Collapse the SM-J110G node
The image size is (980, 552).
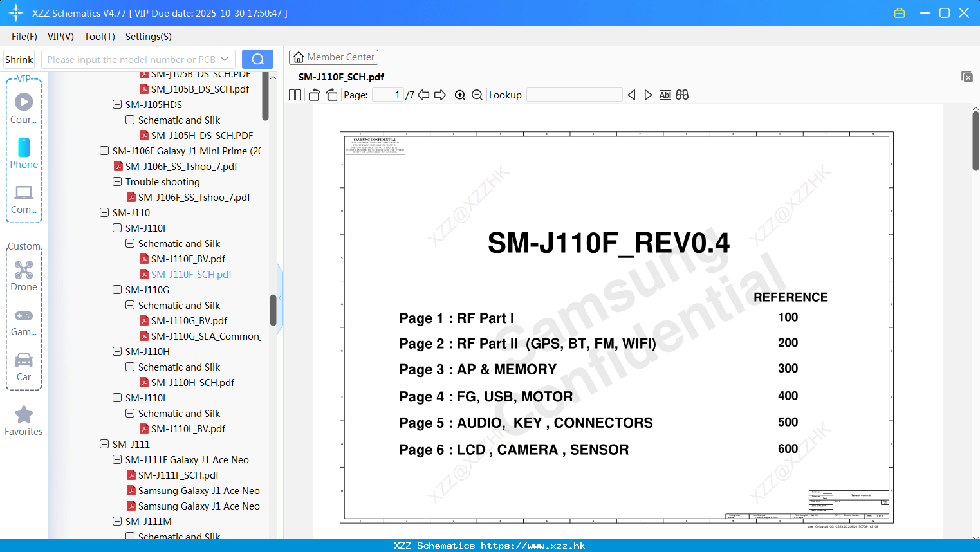pos(117,290)
